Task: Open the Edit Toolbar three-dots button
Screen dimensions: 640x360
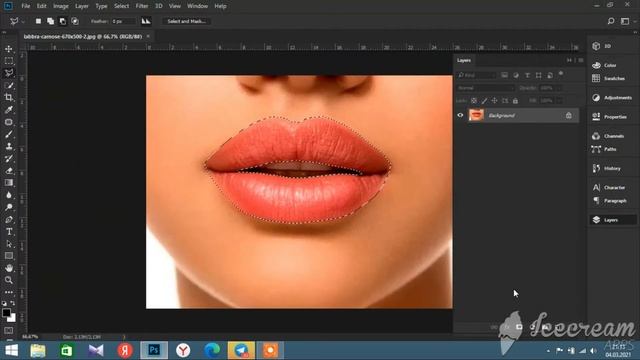Action: [x=9, y=292]
